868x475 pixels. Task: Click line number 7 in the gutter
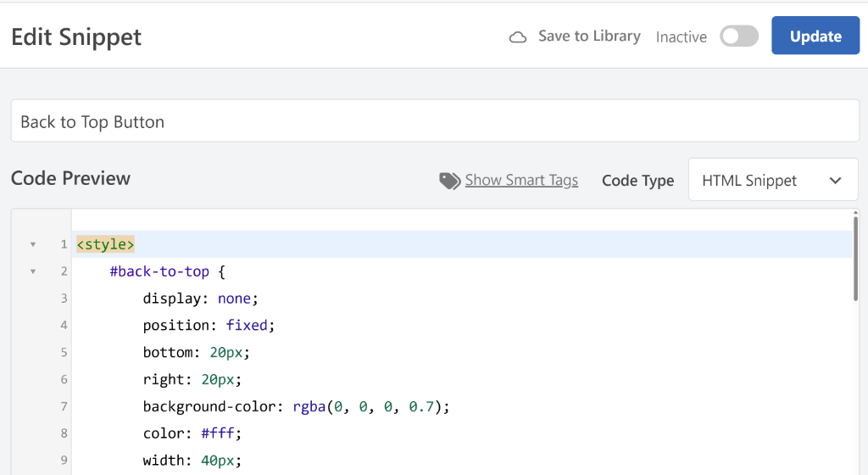point(64,406)
